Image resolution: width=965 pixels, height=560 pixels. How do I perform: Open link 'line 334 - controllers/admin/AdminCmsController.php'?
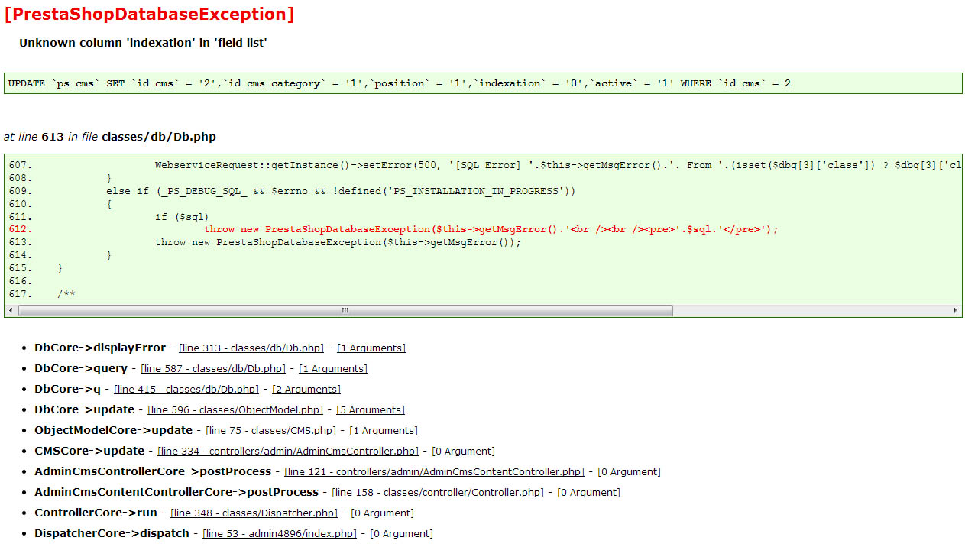coord(289,451)
